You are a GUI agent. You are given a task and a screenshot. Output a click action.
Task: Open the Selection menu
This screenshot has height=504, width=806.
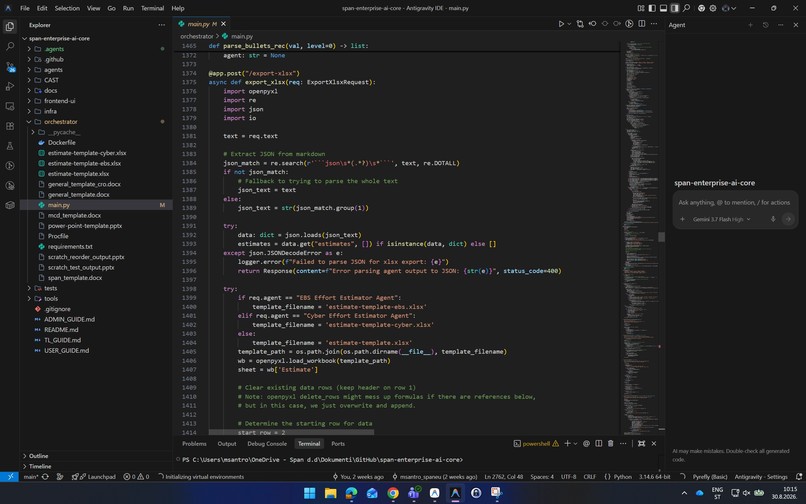67,8
